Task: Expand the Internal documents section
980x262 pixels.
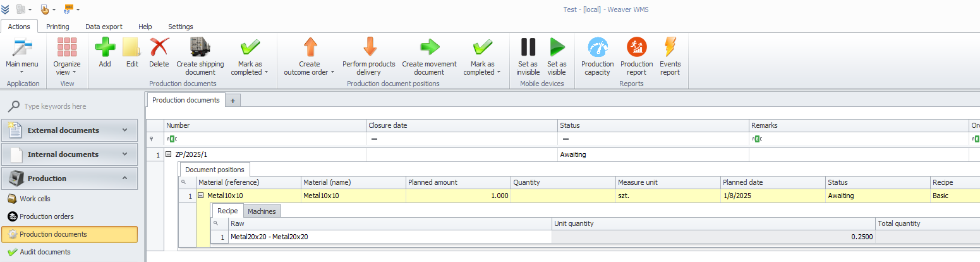Action: [70, 154]
